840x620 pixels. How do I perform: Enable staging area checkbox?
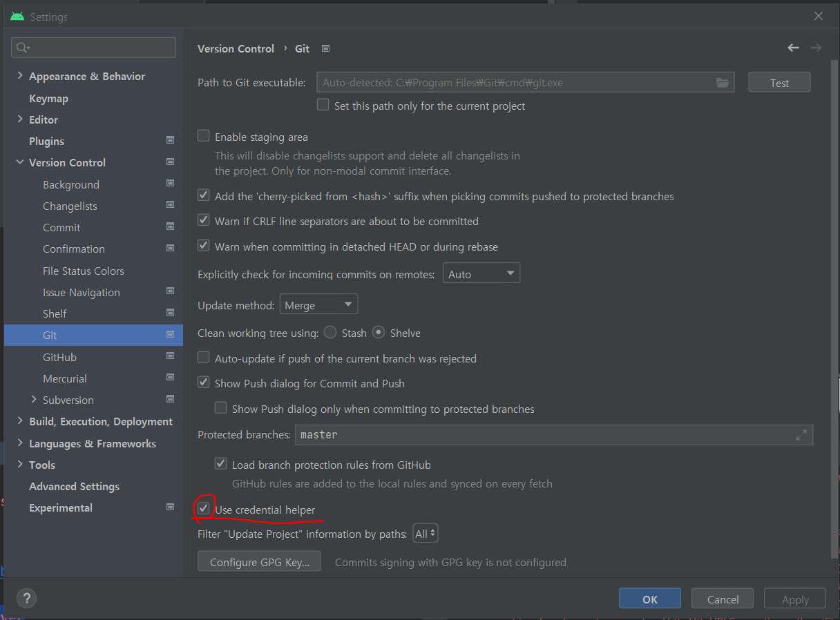click(x=203, y=136)
